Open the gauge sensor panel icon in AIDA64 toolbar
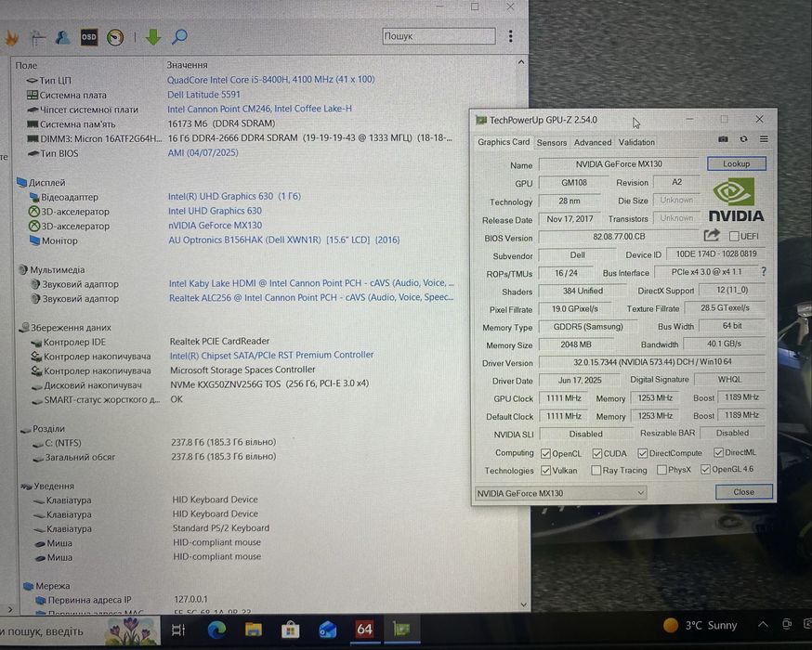This screenshot has height=650, width=812. (115, 37)
